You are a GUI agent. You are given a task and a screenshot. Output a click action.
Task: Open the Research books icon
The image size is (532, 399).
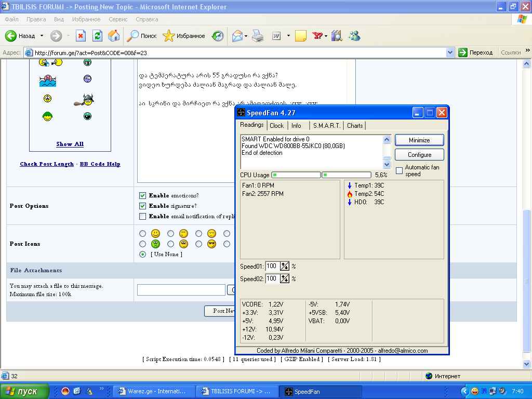pos(337,36)
